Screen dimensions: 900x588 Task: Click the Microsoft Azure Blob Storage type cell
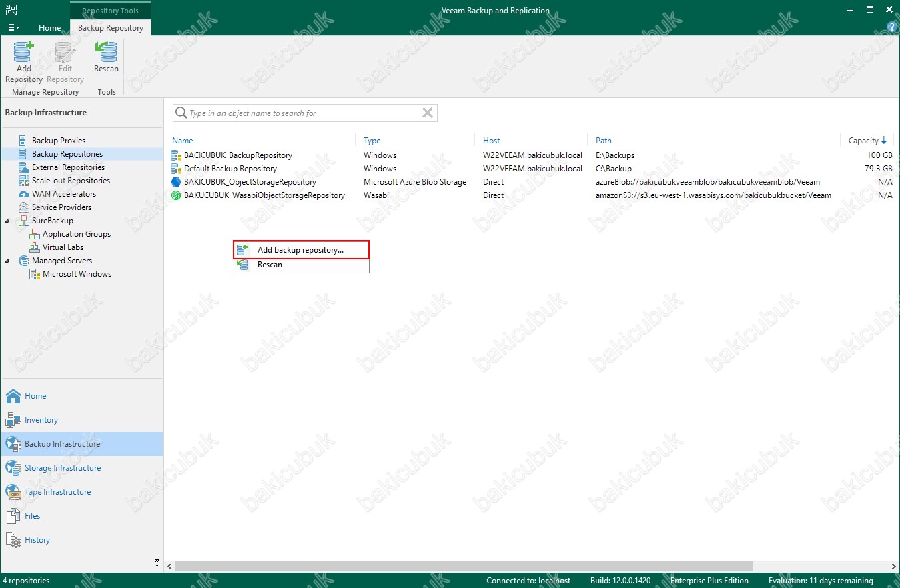(x=415, y=182)
